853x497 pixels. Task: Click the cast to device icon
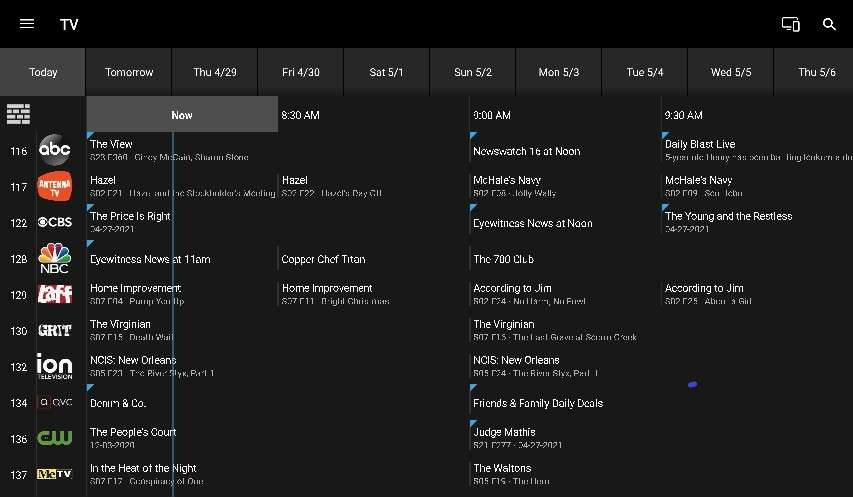coord(790,24)
